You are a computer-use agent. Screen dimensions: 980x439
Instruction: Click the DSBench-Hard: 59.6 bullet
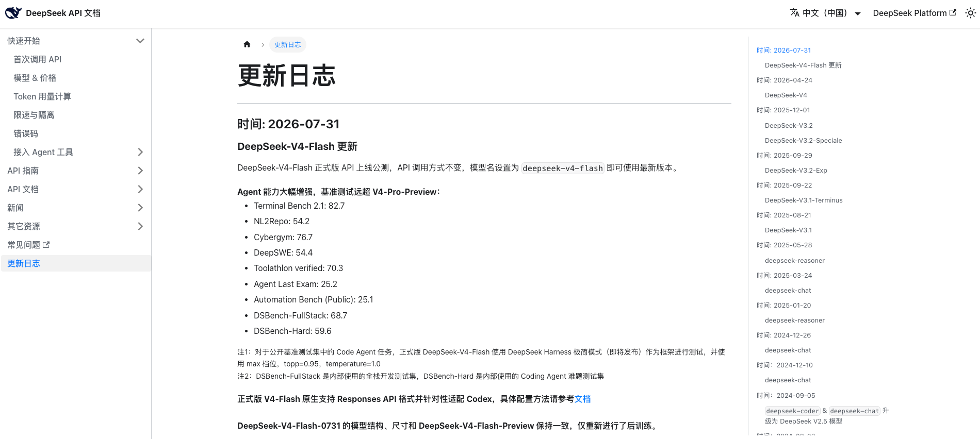coord(292,331)
